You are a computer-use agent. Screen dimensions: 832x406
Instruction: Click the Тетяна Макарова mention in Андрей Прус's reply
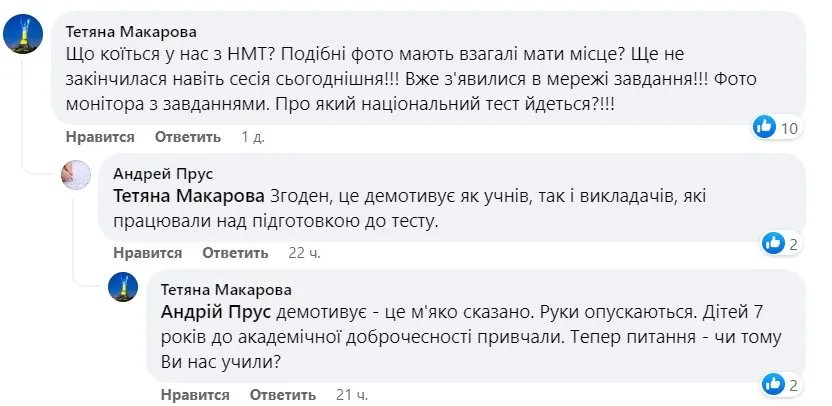coord(189,196)
